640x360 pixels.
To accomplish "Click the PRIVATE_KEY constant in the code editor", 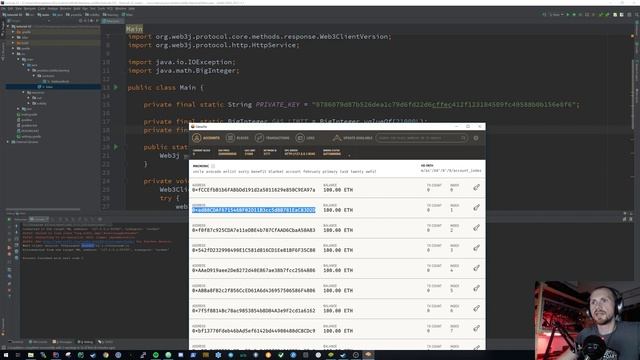I will [x=278, y=105].
